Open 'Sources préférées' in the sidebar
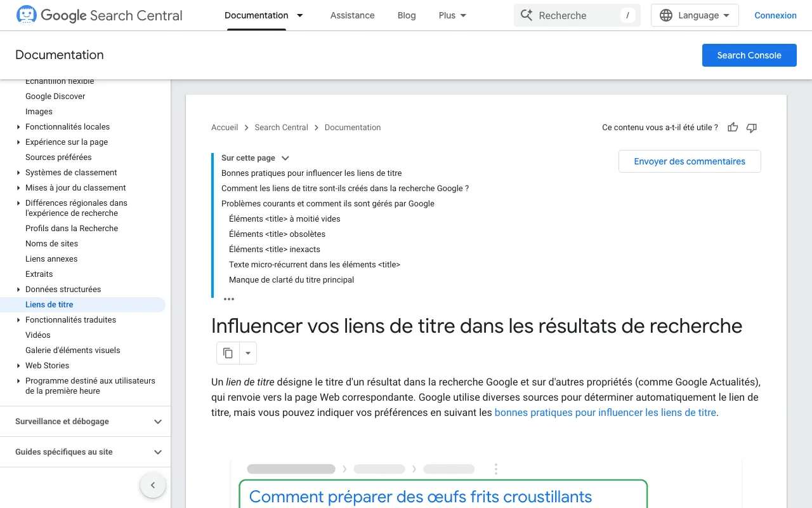 click(x=58, y=157)
